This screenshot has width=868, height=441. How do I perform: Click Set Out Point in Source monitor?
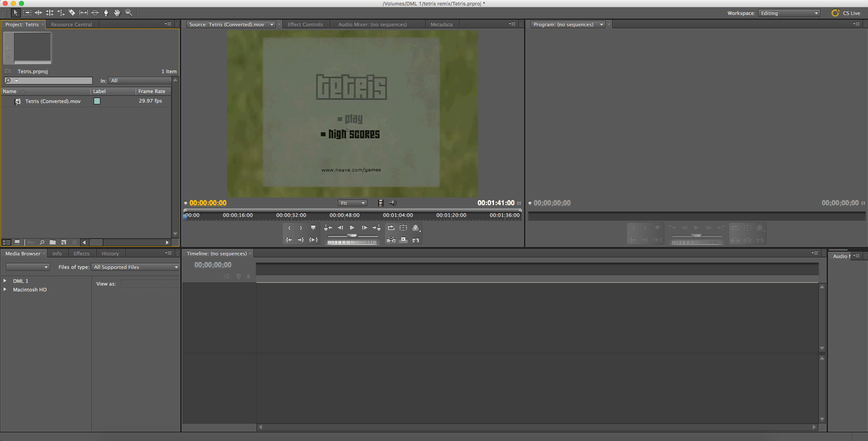[x=301, y=228]
